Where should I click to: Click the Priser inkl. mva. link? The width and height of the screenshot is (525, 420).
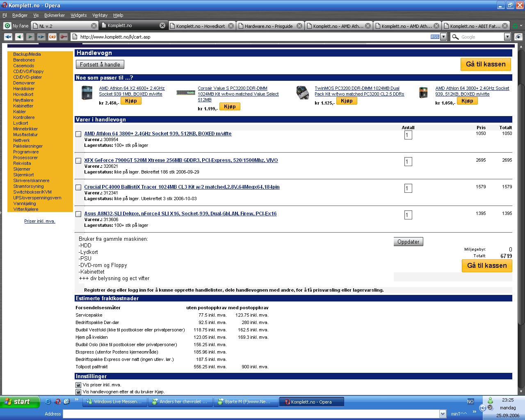click(40, 221)
